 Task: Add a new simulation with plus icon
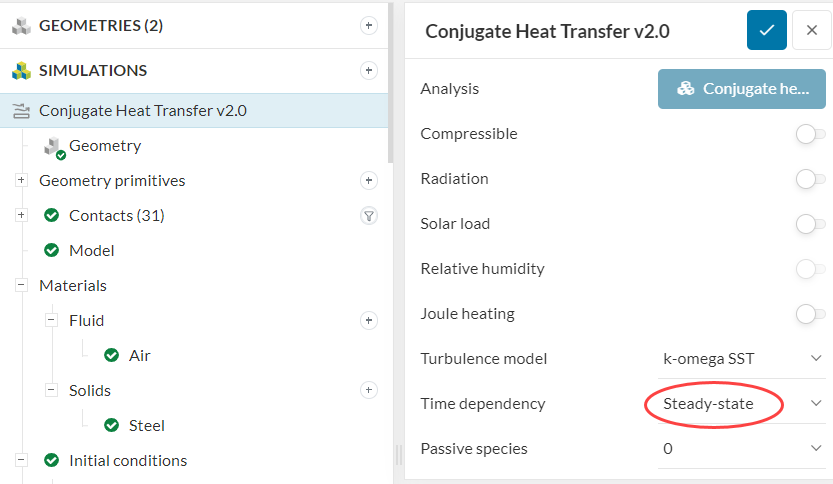(369, 71)
